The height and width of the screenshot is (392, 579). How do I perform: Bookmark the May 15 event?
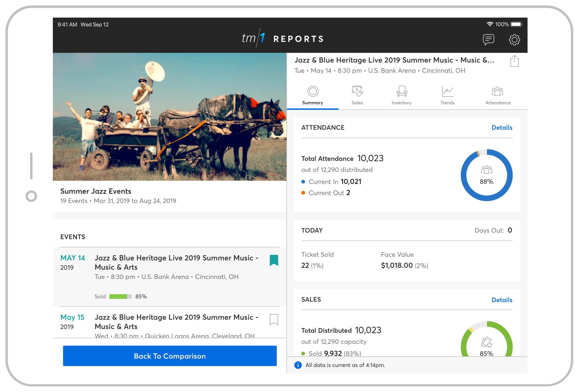coord(274,319)
